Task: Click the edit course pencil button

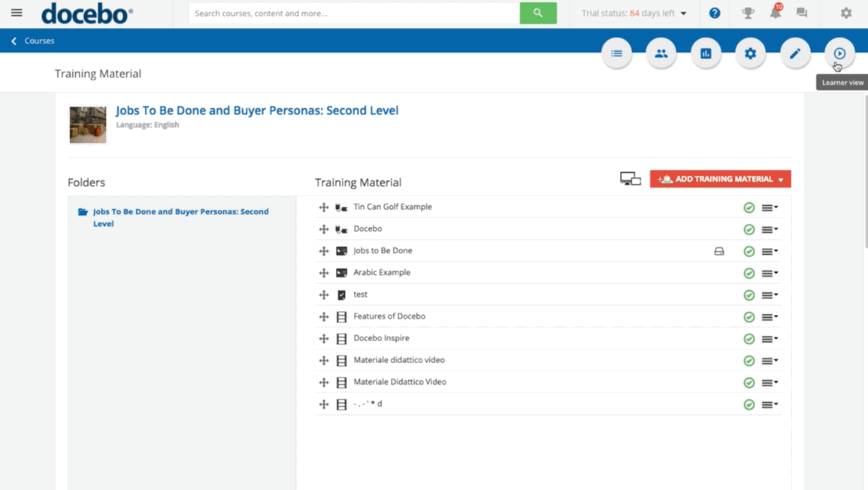Action: (x=795, y=53)
